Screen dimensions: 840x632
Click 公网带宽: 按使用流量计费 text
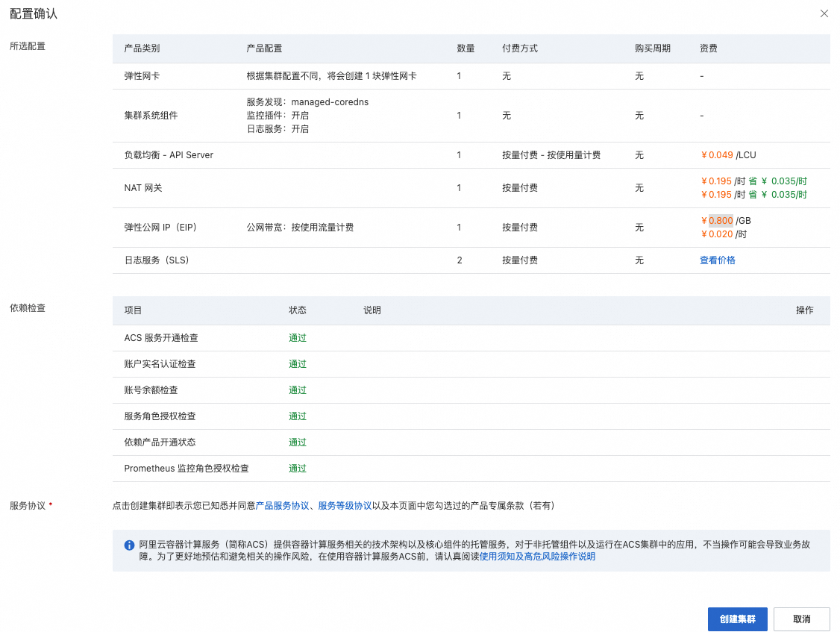tap(300, 228)
